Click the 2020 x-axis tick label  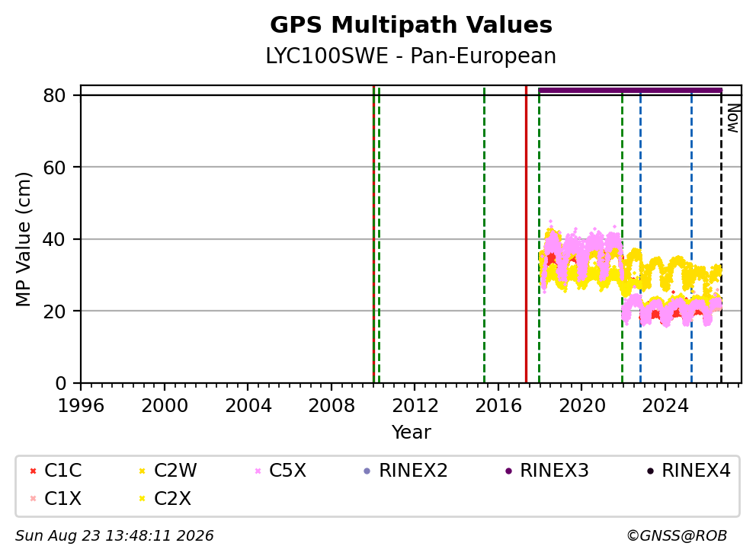581,406
